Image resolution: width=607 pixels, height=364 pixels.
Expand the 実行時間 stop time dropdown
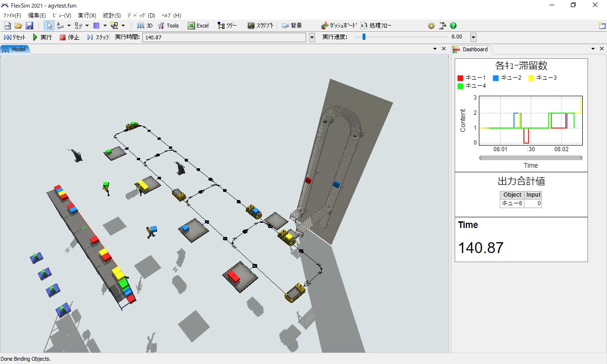coord(312,37)
